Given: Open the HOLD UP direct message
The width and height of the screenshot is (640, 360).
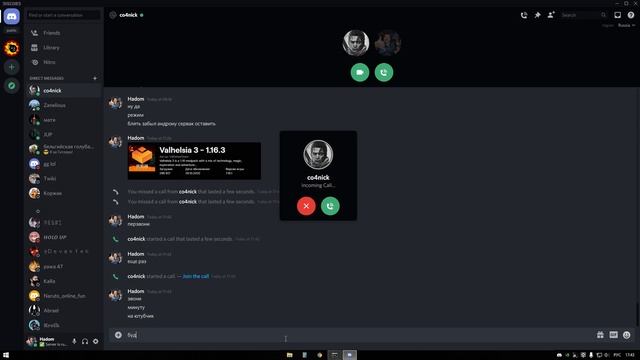Looking at the screenshot, I should click(x=64, y=237).
